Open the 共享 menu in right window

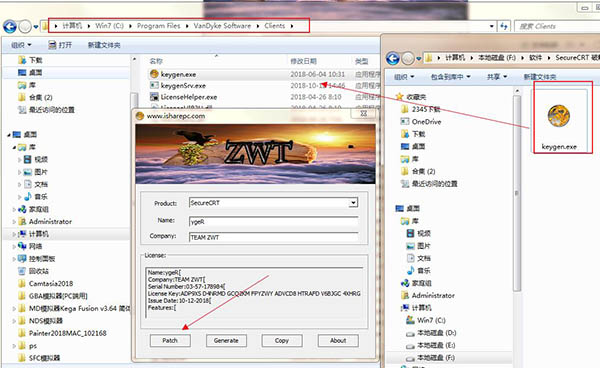tap(497, 77)
